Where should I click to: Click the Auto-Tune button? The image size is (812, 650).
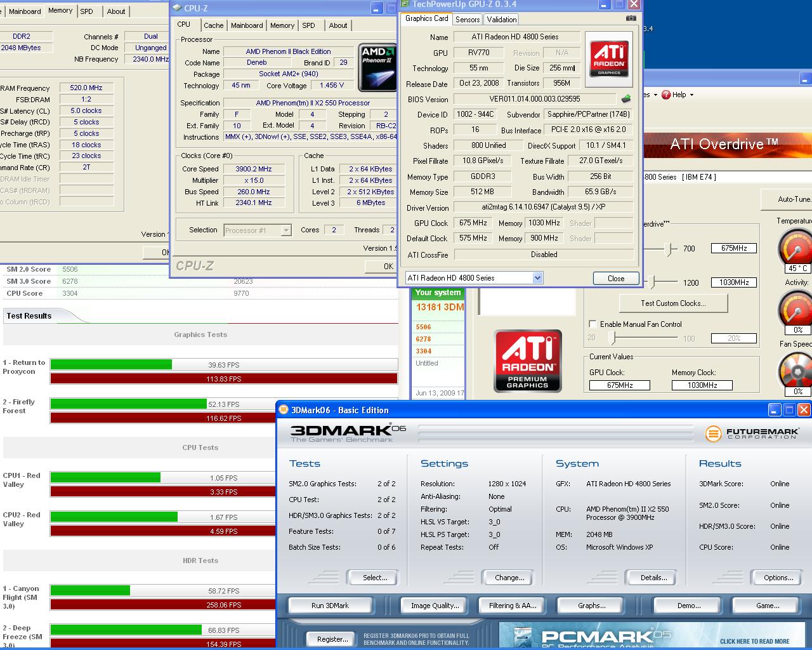point(787,199)
